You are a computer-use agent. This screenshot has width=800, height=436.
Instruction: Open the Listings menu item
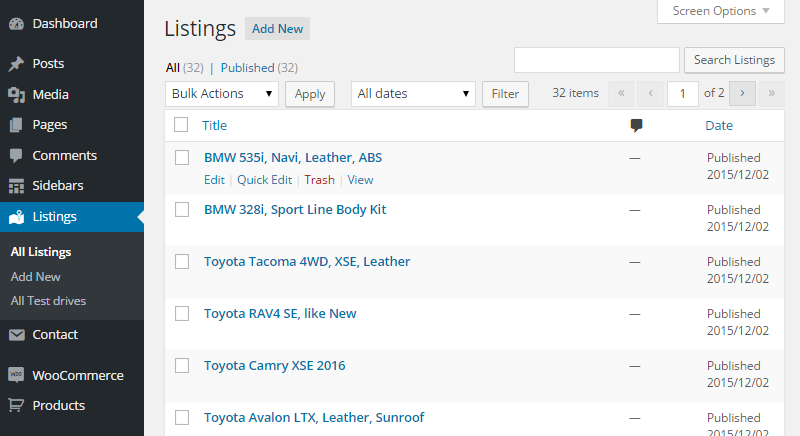coord(55,217)
